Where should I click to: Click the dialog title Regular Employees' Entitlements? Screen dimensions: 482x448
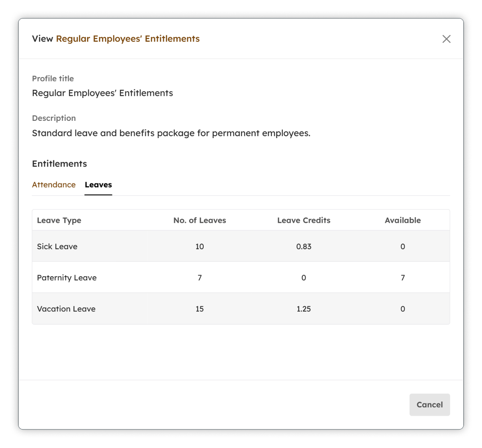128,39
